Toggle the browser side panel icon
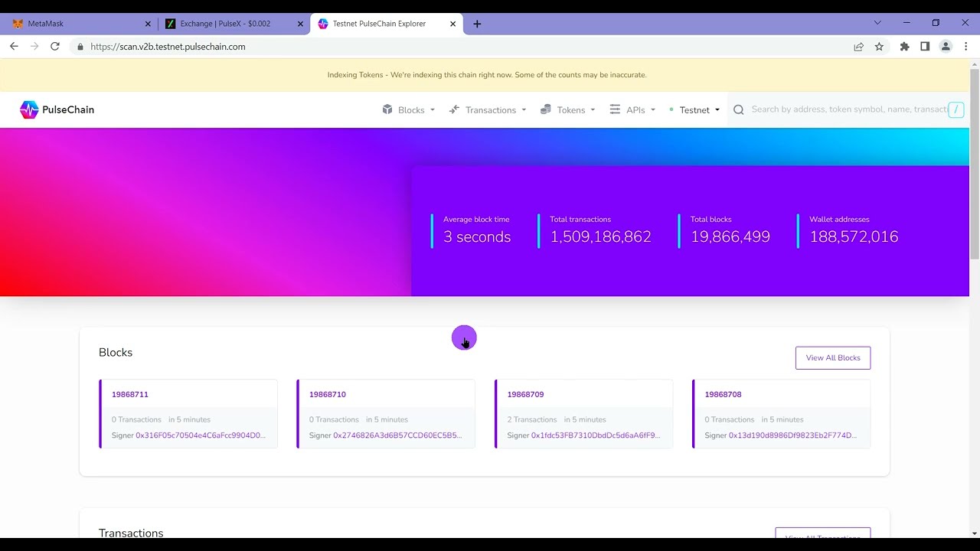Screen dimensions: 980x551 pyautogui.click(x=925, y=47)
